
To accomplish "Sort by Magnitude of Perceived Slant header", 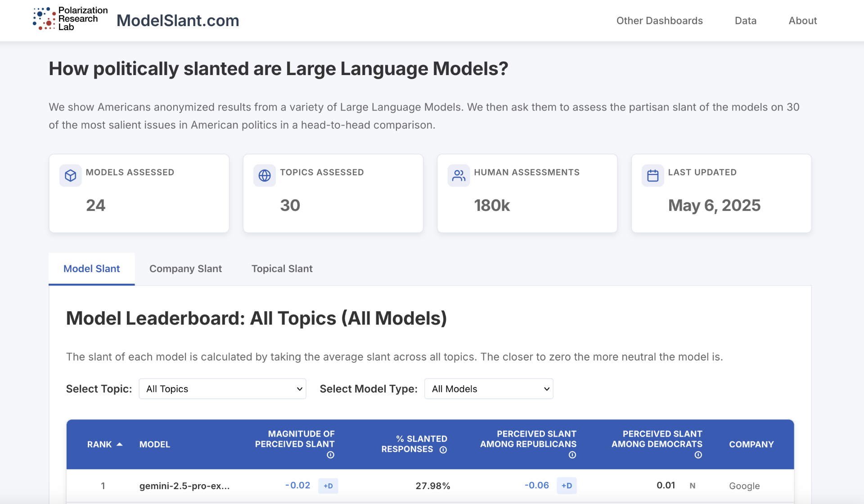I will tap(295, 439).
